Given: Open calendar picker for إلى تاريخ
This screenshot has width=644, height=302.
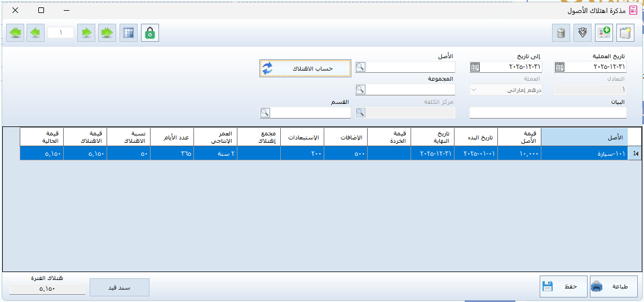Looking at the screenshot, I should point(475,67).
